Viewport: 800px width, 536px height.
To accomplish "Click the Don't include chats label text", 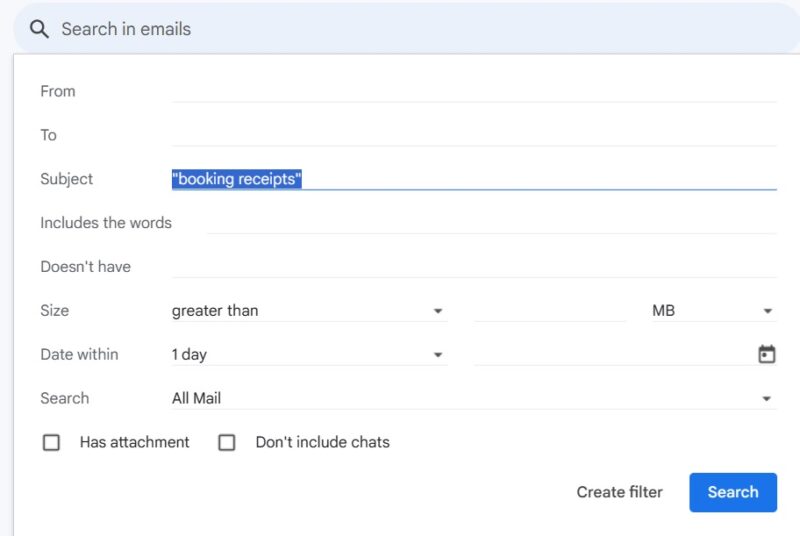I will tap(322, 442).
